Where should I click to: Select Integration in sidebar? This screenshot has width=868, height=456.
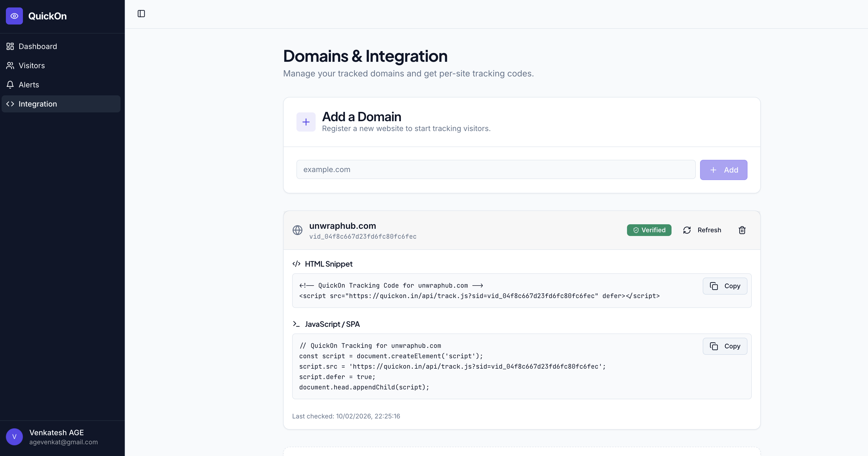[37, 104]
